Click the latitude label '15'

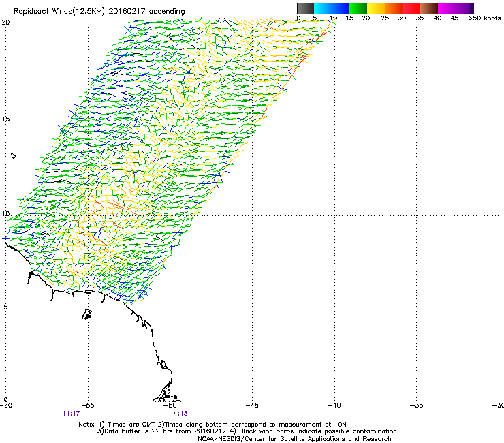click(5, 119)
